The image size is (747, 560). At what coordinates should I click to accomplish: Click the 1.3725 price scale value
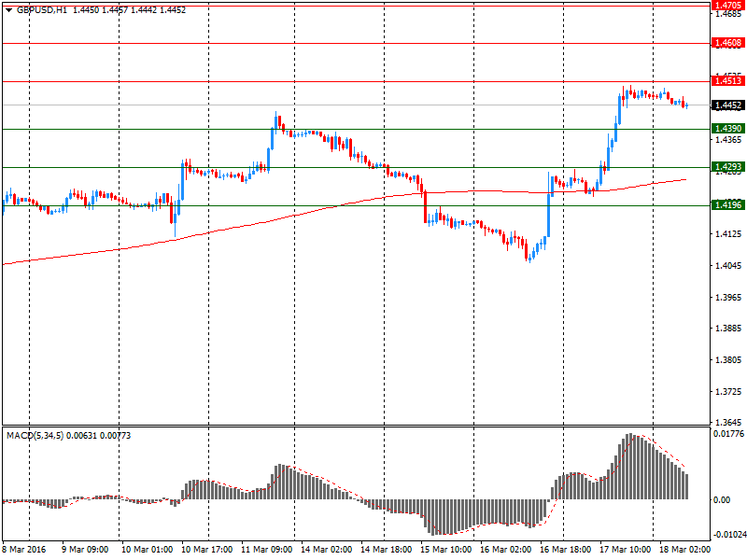click(x=728, y=391)
